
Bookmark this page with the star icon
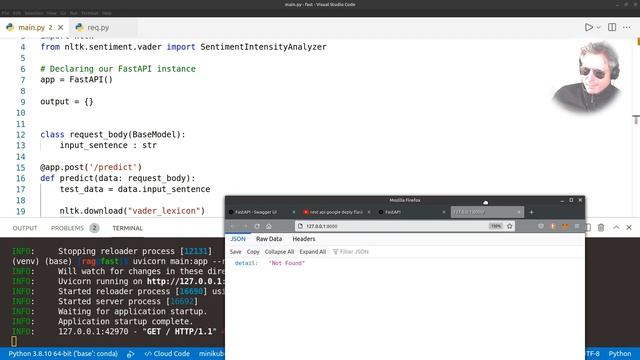(x=509, y=226)
